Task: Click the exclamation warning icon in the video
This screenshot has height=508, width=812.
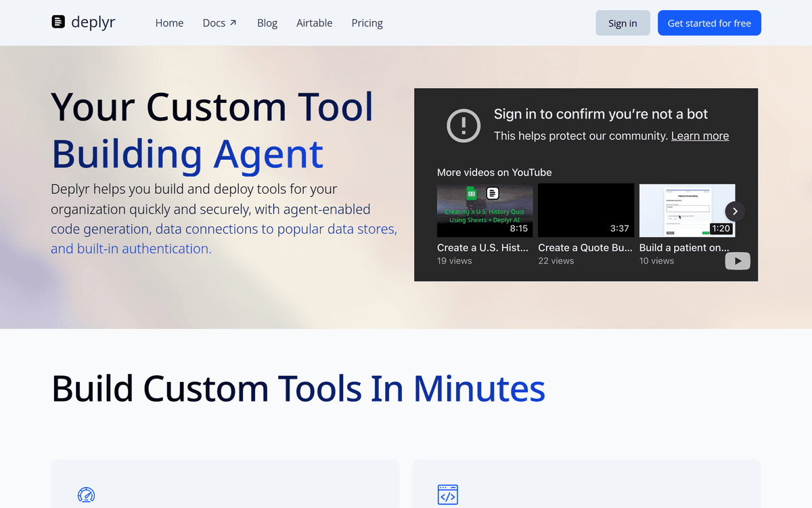Action: pyautogui.click(x=464, y=125)
